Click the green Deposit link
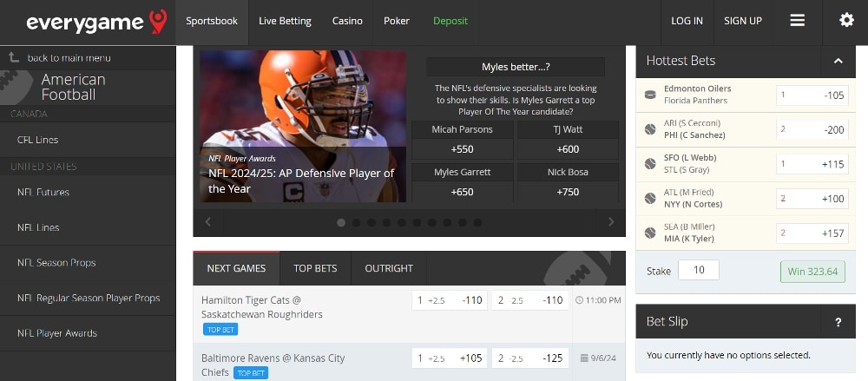The height and width of the screenshot is (381, 868). pos(450,21)
